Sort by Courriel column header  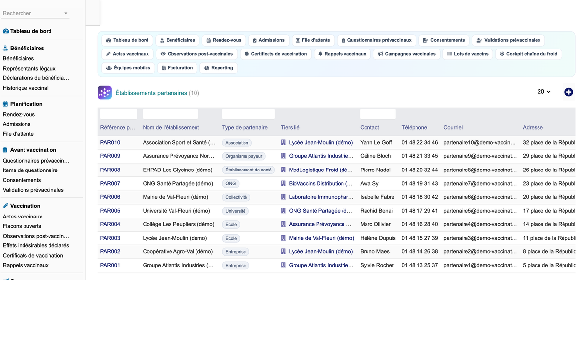[x=453, y=127]
